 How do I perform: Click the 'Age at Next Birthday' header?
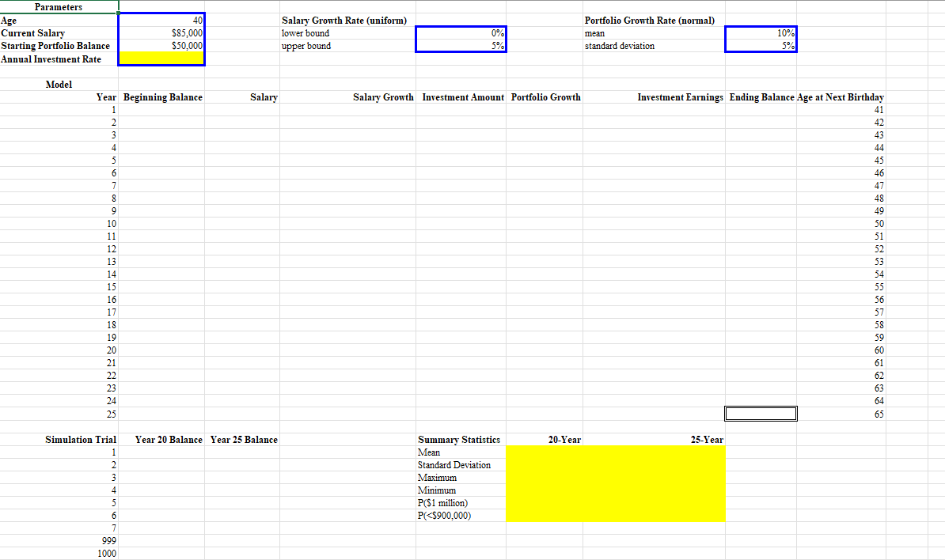point(841,97)
